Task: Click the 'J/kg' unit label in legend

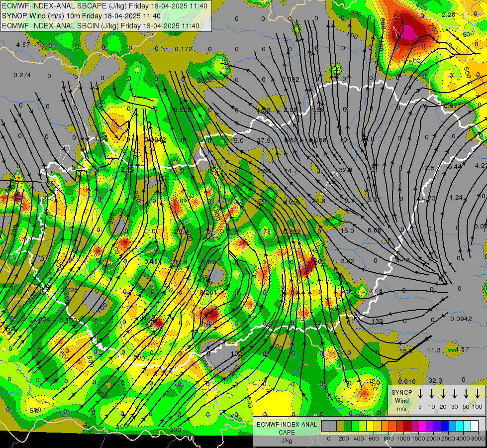Action: coord(287,441)
